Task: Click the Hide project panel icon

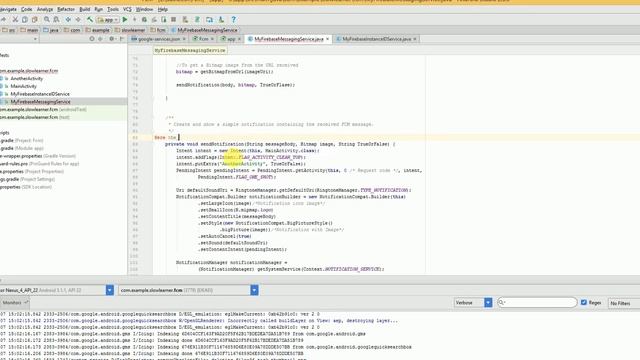Action: (x=122, y=39)
